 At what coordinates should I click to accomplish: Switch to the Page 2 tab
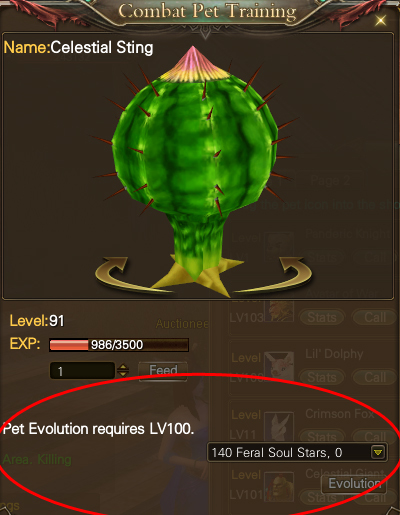tap(330, 180)
